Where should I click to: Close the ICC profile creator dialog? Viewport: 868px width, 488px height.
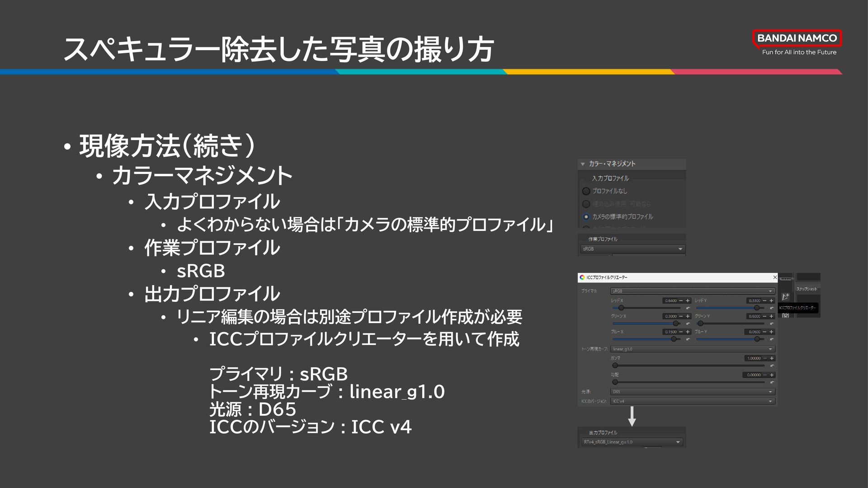pos(775,277)
